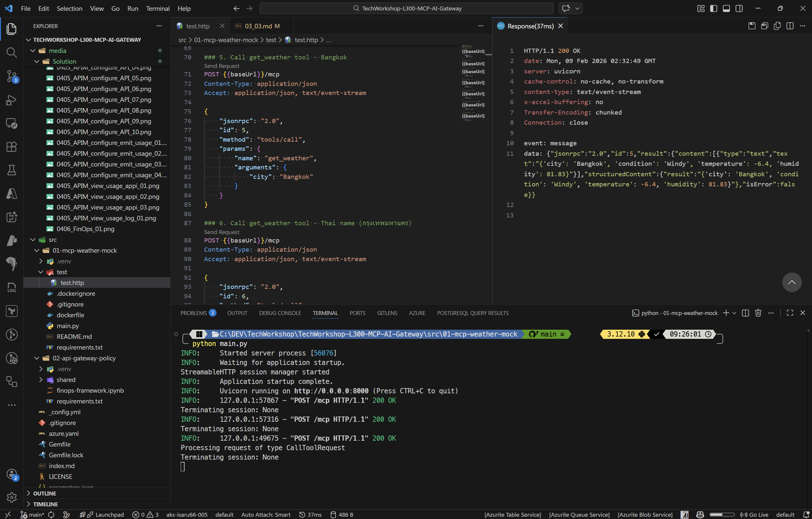812x519 pixels.
Task: Collapse the Solution folder
Action: 37,61
